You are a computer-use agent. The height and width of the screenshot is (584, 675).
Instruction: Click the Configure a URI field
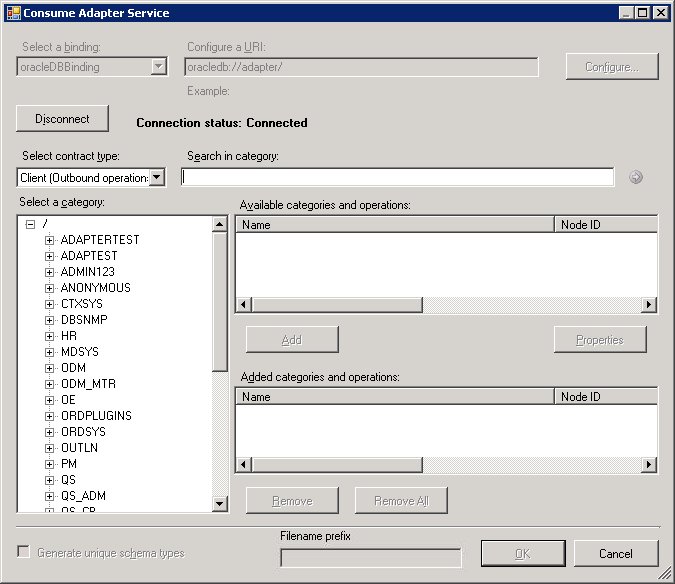[x=361, y=67]
